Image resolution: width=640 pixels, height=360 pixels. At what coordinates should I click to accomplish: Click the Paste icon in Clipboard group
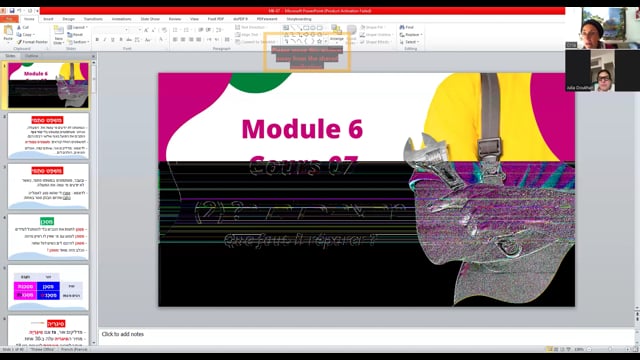(x=8, y=32)
